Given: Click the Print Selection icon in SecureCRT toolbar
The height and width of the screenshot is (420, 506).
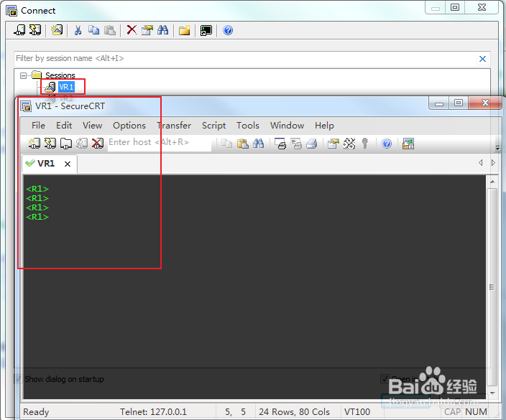Looking at the screenshot, I should coord(295,144).
